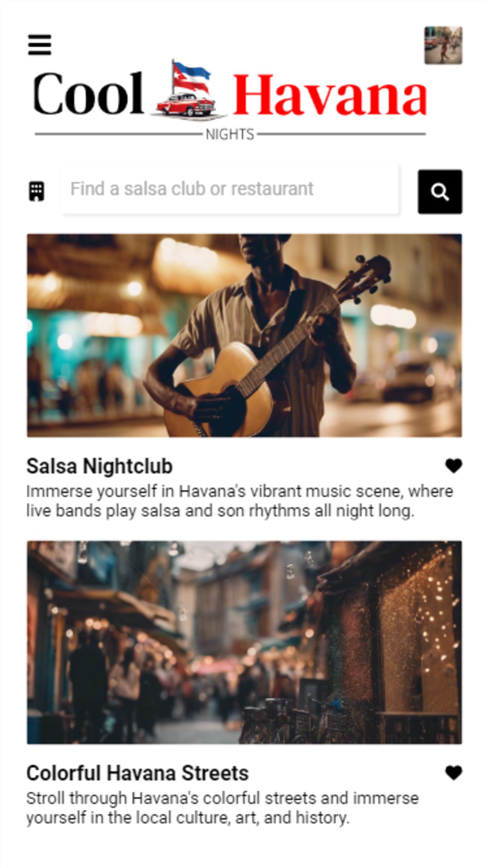Click the blurred car in guitarist photo
This screenshot has height=868, width=488.
coord(409,377)
